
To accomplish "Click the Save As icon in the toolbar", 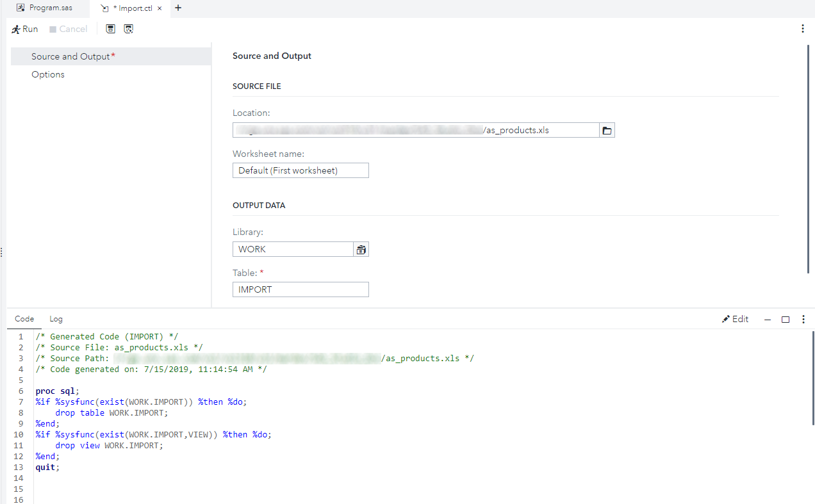I will coord(129,29).
